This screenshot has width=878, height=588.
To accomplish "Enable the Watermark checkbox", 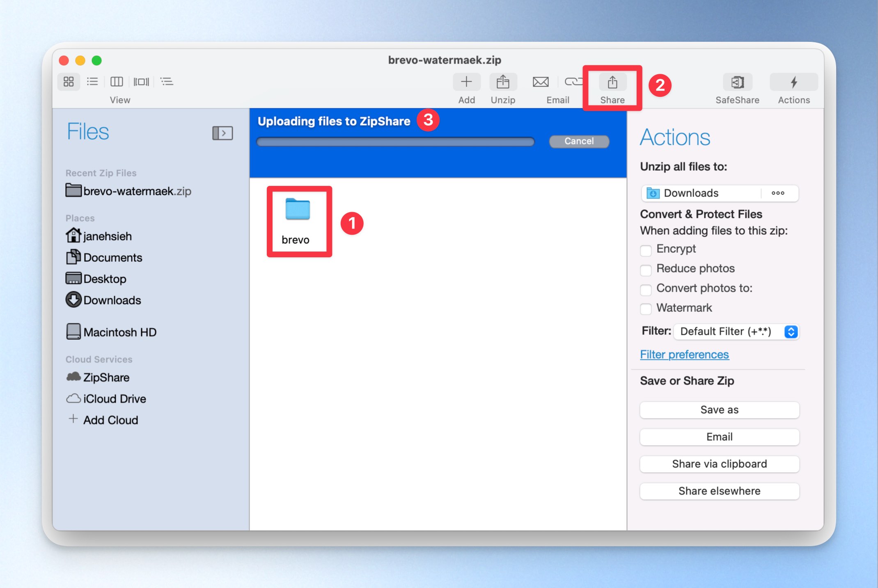I will coord(646,309).
